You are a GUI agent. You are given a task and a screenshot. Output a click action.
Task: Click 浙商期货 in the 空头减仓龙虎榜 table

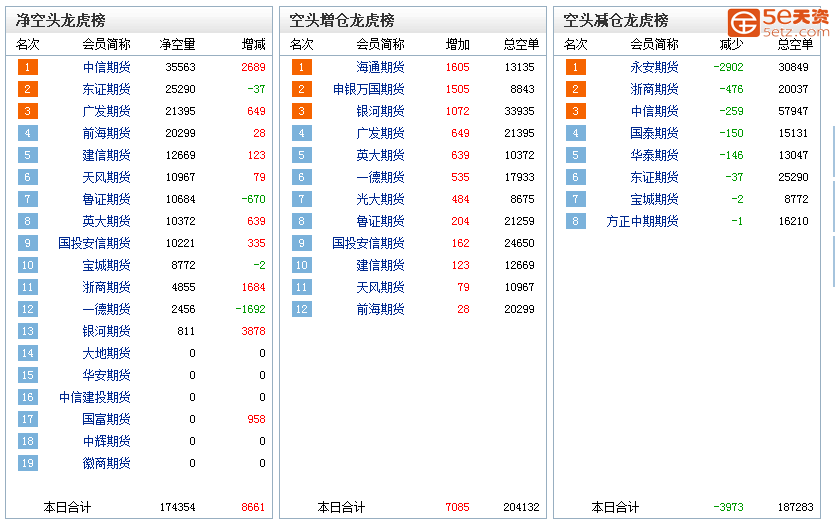point(654,89)
